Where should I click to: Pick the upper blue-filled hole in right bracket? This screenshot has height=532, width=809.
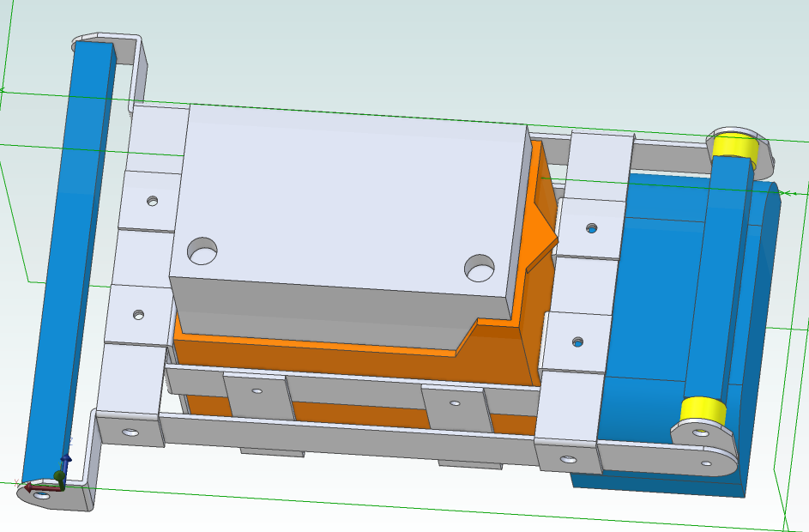pyautogui.click(x=592, y=228)
